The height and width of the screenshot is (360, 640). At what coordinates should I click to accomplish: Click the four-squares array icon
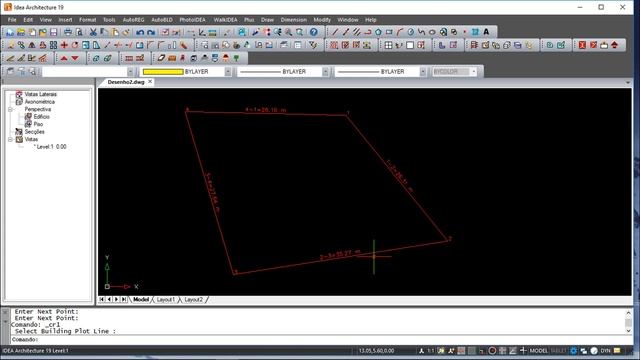[53, 45]
